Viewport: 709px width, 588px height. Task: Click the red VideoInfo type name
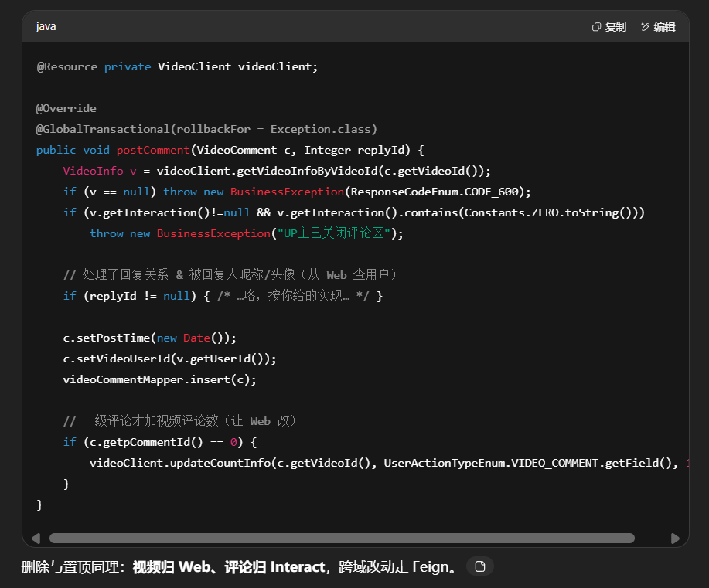[93, 171]
